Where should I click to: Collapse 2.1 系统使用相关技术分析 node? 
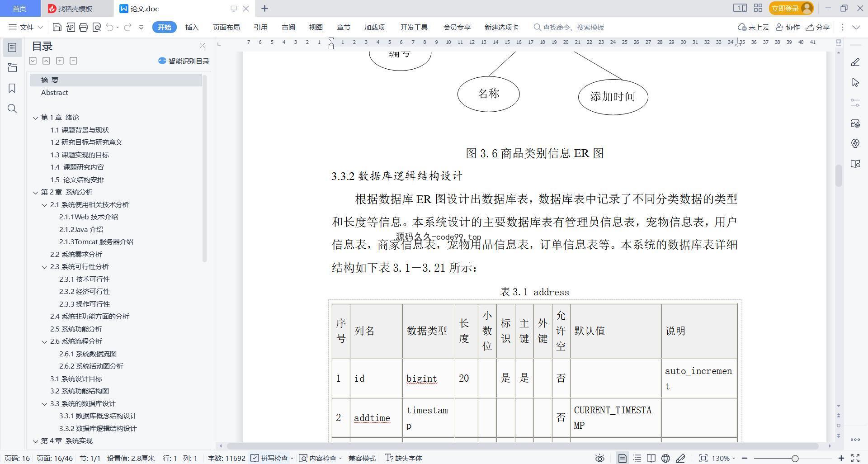(44, 205)
